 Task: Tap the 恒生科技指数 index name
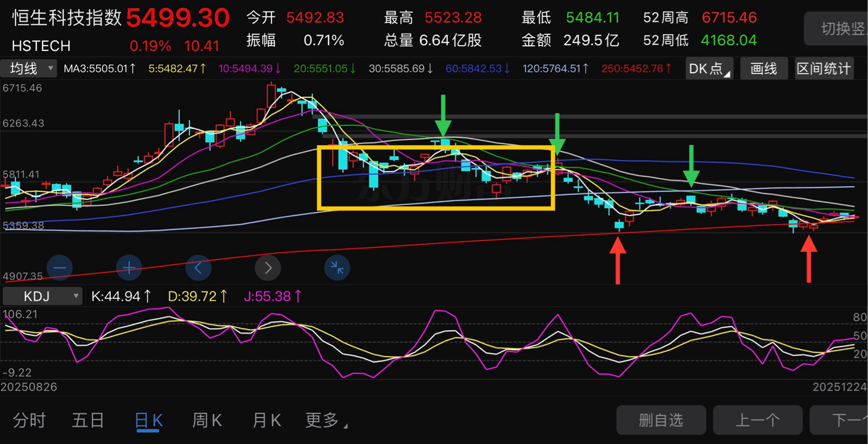pos(67,17)
